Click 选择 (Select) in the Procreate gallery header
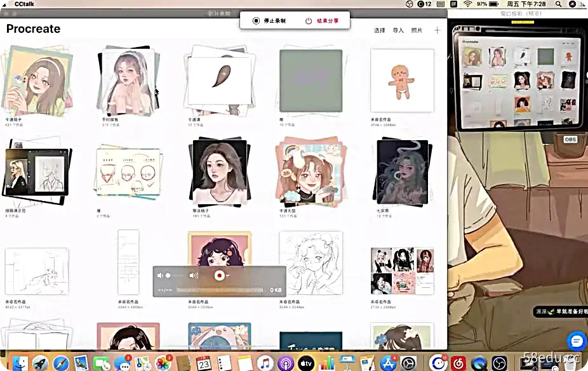This screenshot has height=371, width=588. (380, 30)
